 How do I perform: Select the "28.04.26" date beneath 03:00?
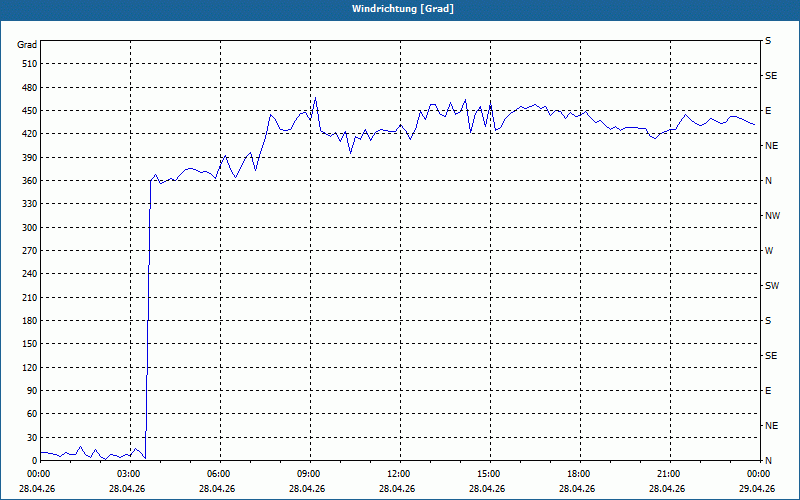pyautogui.click(x=127, y=489)
